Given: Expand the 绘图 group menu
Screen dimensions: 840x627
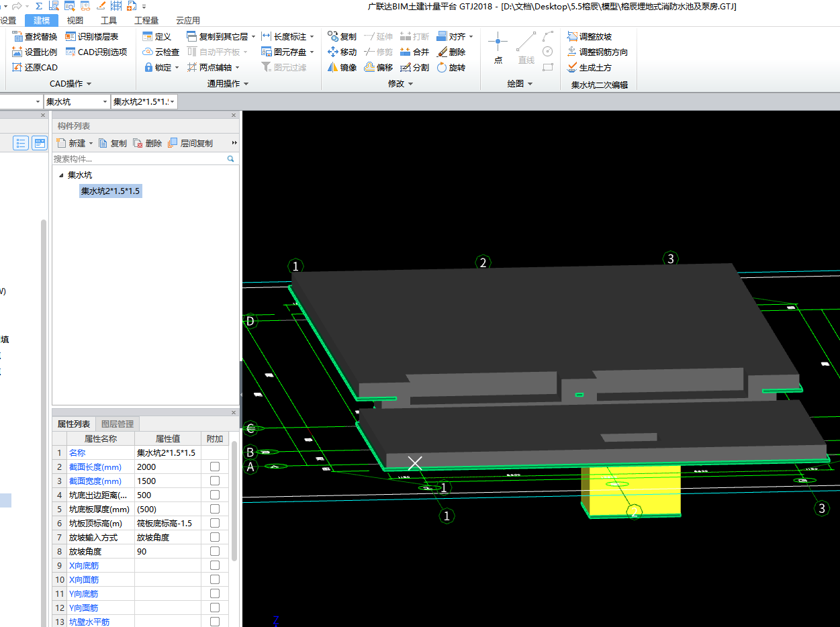Looking at the screenshot, I should (x=520, y=84).
